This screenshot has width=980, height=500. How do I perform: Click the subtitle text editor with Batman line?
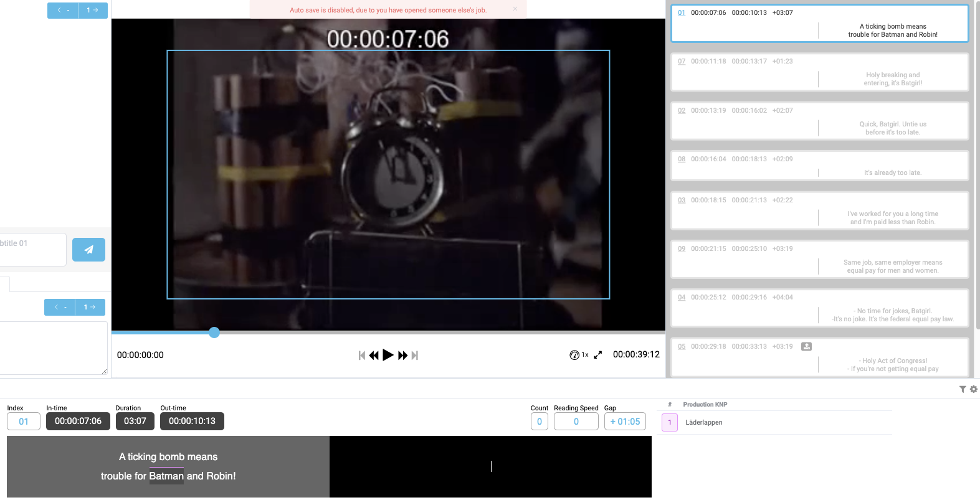point(168,466)
